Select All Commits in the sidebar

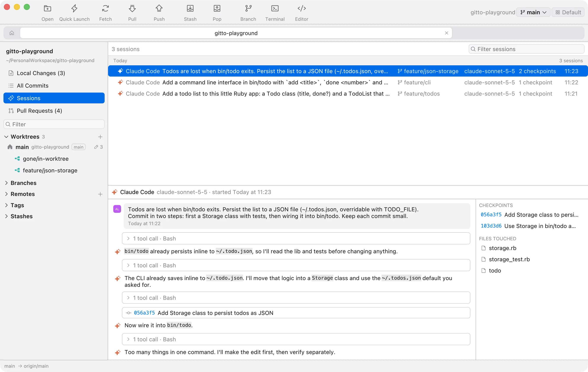click(54, 85)
